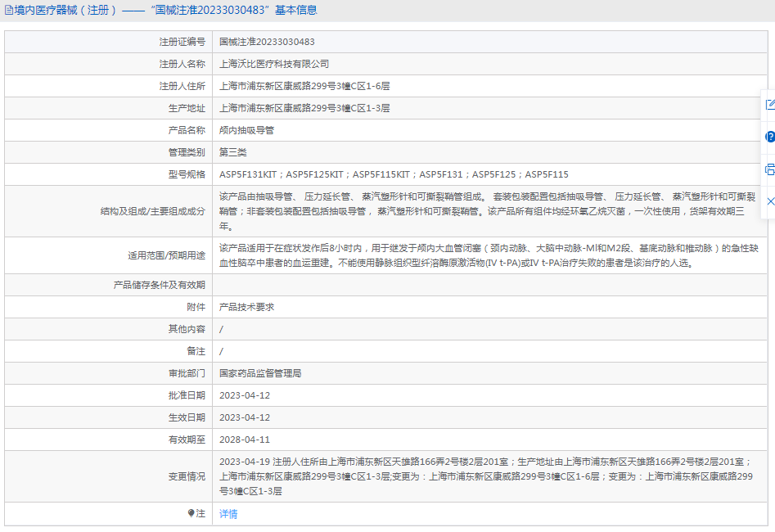The width and height of the screenshot is (775, 532).
Task: Click the 其他内容 label
Action: [187, 329]
